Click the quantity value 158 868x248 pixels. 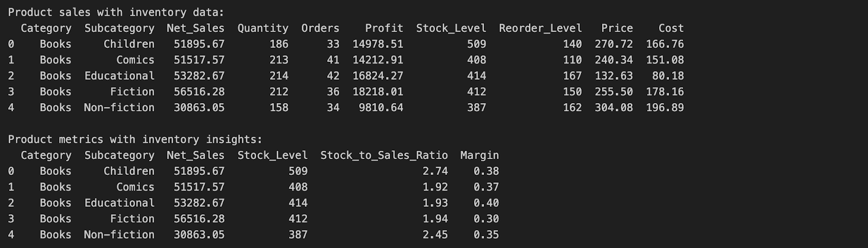pyautogui.click(x=279, y=107)
